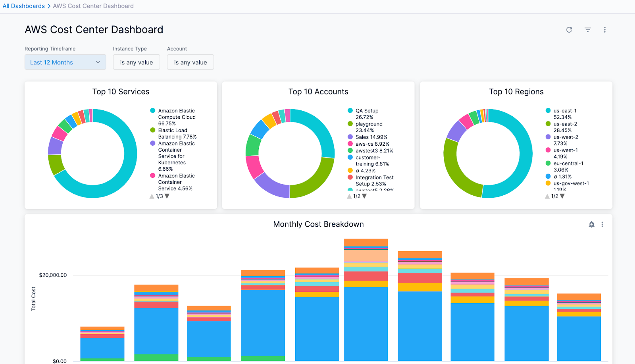635x364 pixels.
Task: Click the $20,000.00 axis label
Action: (53, 275)
